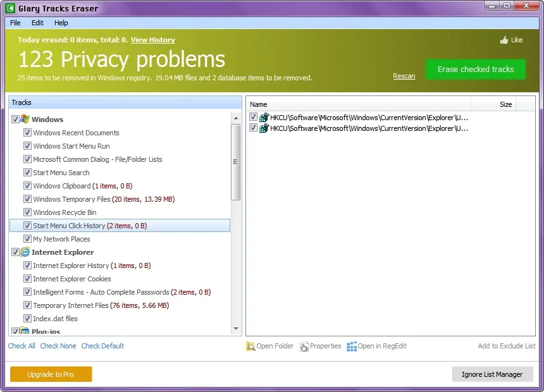Open the Ignore List Manager

(492, 374)
